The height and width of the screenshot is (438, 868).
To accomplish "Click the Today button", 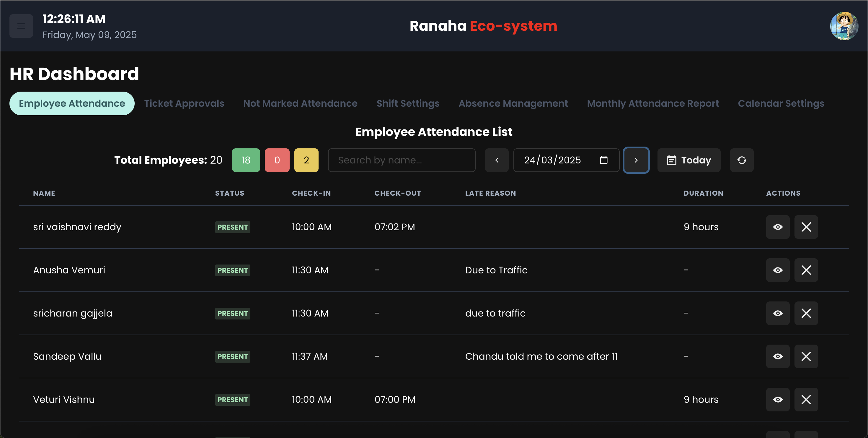I will point(689,160).
